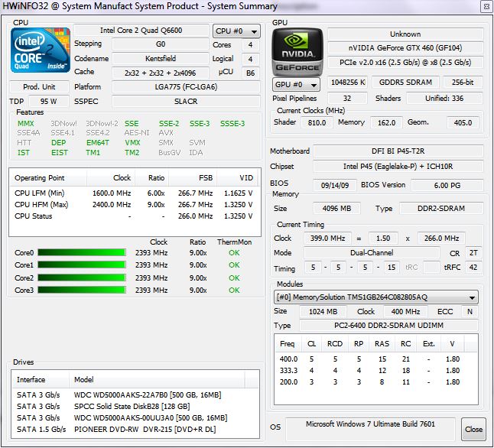Viewport: 494px width, 448px height.
Task: Click the DDR2-SDRAM type field
Action: click(441, 208)
